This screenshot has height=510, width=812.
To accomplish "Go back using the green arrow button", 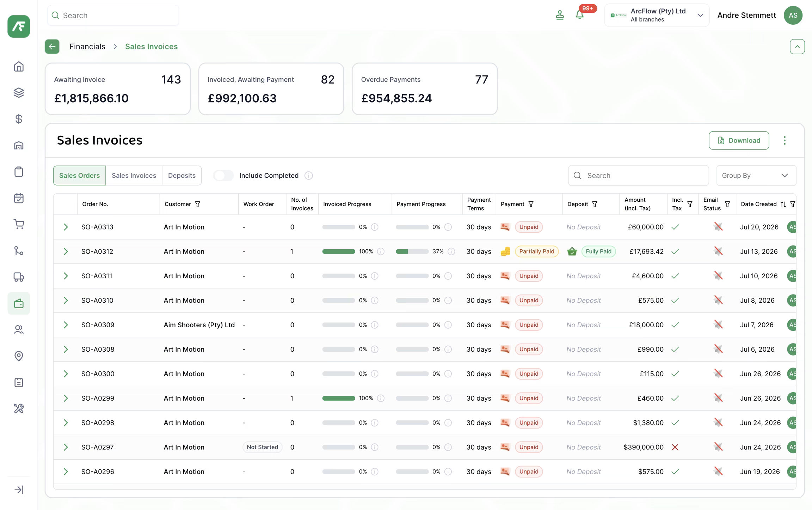I will pos(52,47).
